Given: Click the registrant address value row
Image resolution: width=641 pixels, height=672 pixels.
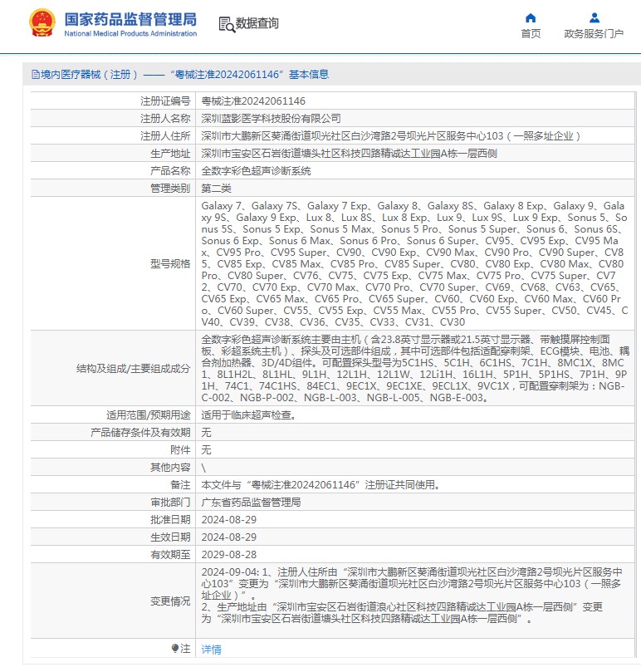Looking at the screenshot, I should [x=415, y=136].
